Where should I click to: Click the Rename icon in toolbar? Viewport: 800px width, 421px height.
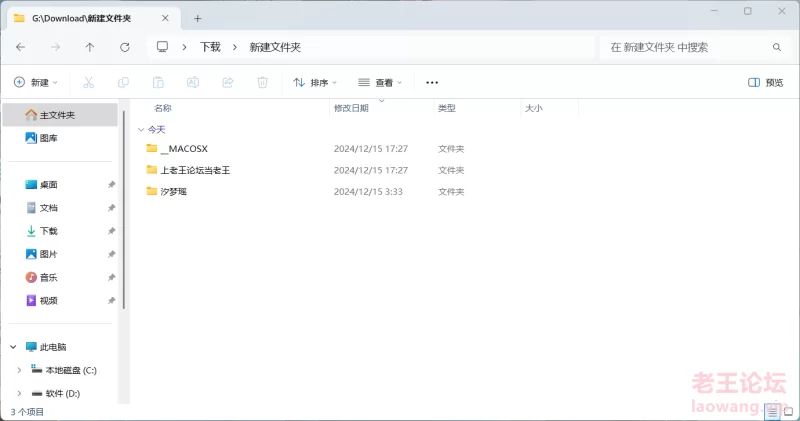pyautogui.click(x=193, y=83)
